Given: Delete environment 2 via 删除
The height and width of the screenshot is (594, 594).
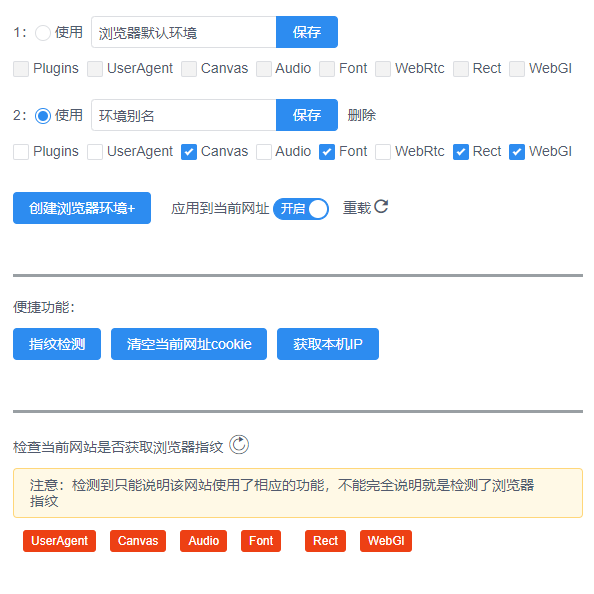Looking at the screenshot, I should 362,115.
